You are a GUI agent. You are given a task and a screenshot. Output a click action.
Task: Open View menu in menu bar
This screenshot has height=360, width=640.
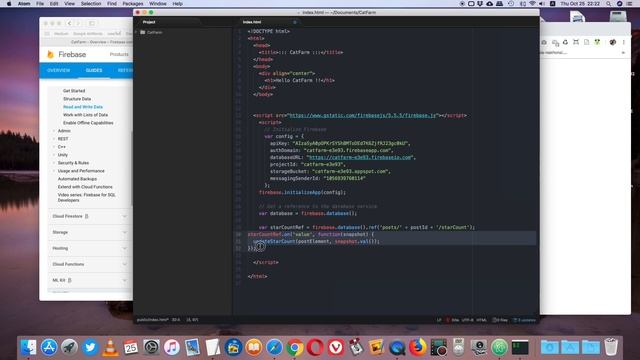point(70,4)
